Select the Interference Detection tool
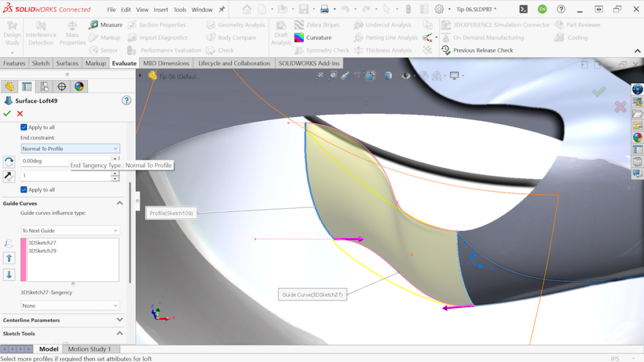This screenshot has width=644, height=362. (40, 31)
